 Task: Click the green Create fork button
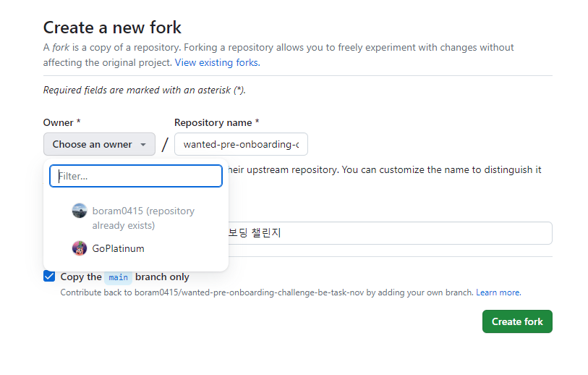pos(517,321)
